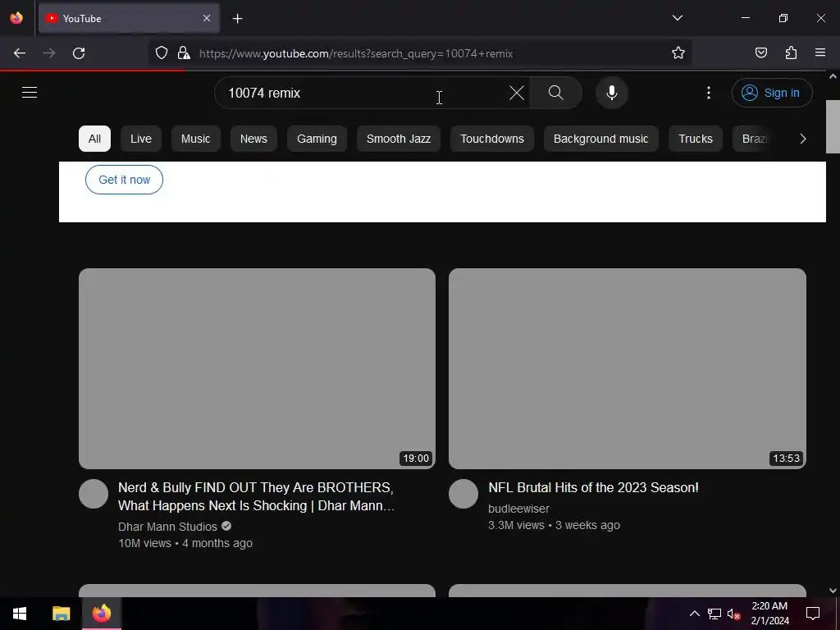Start voice search with the microphone icon
Screen dimensions: 840x630
[x=612, y=93]
